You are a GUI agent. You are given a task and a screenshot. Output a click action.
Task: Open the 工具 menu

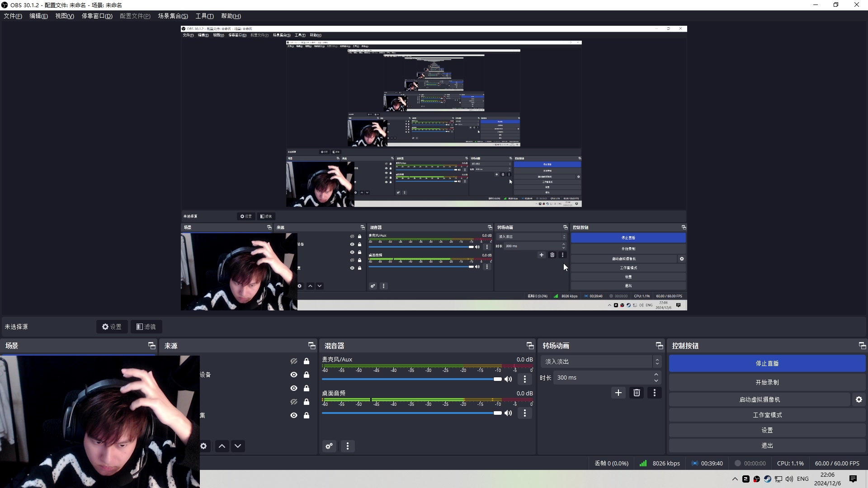[x=204, y=16]
